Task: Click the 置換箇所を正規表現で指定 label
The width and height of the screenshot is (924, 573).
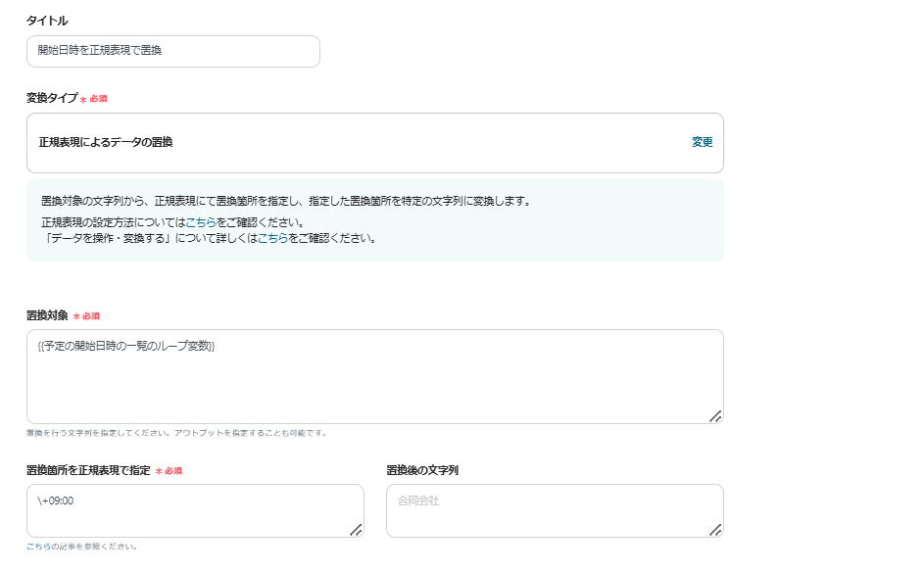Action: tap(90, 471)
